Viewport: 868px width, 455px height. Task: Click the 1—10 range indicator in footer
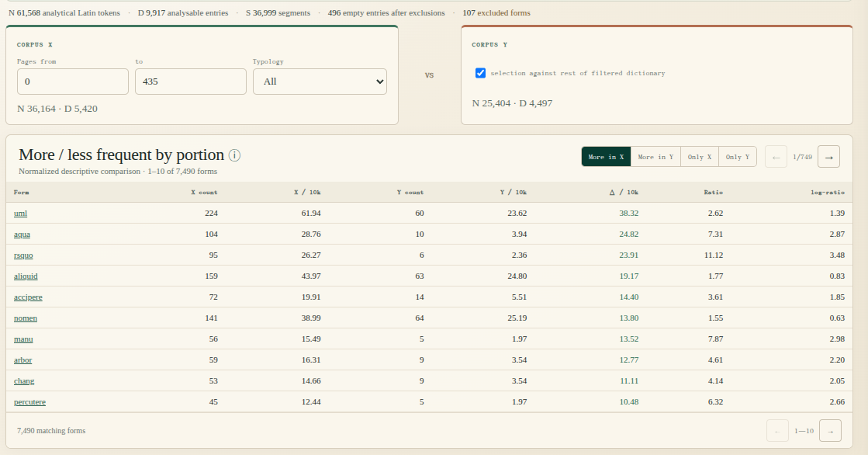pos(804,431)
